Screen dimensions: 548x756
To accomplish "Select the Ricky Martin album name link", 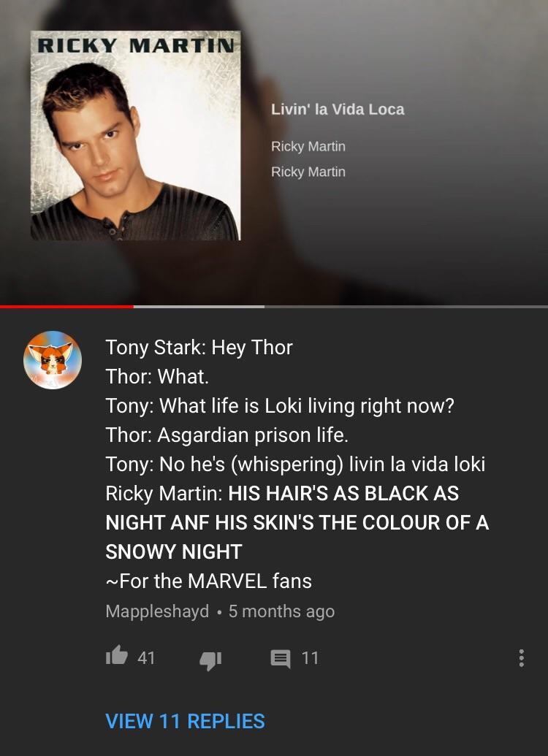I will coord(308,172).
